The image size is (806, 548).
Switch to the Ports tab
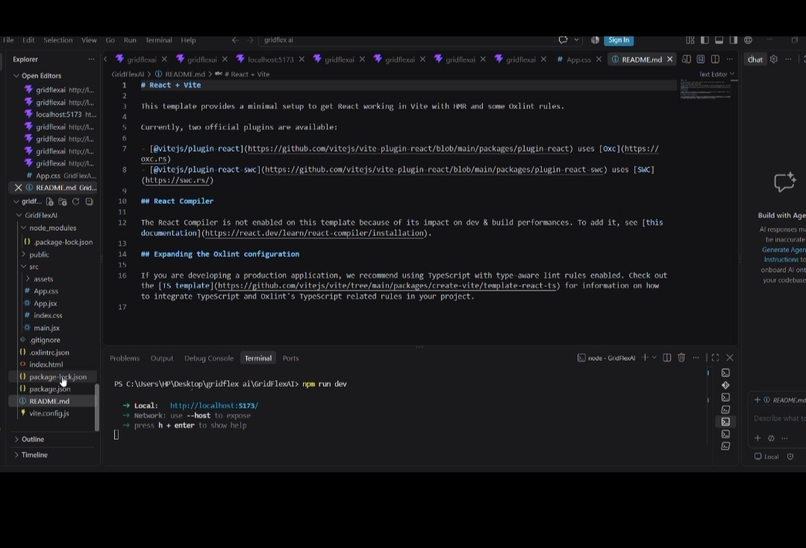tap(290, 358)
